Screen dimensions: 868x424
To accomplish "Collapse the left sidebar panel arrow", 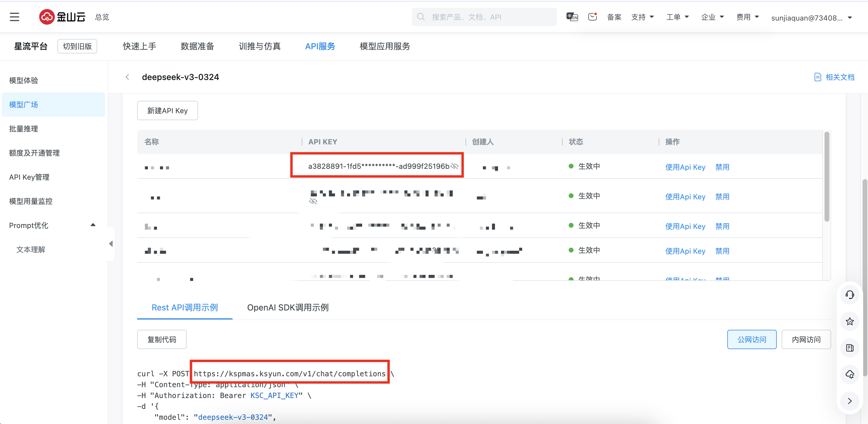I will pyautogui.click(x=111, y=244).
